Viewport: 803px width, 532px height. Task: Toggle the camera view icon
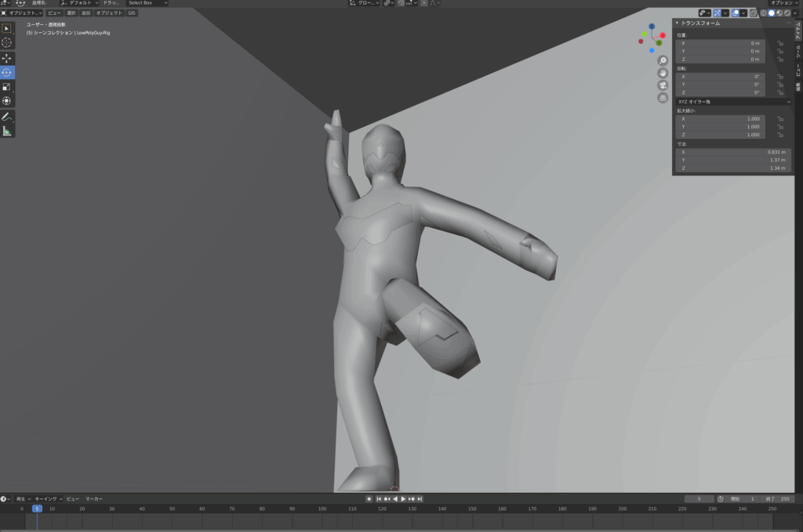pos(663,85)
